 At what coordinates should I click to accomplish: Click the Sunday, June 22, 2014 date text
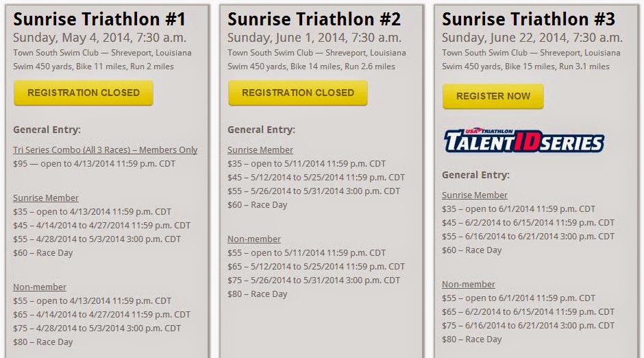tap(532, 38)
